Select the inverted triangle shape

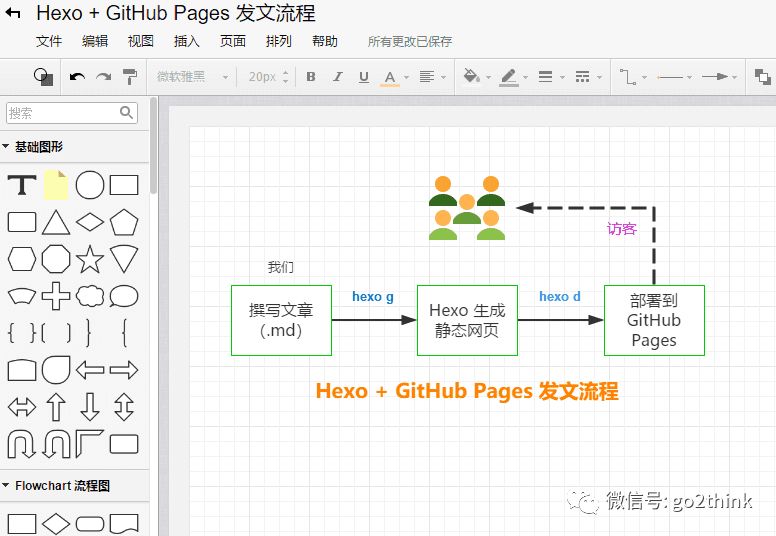[x=124, y=259]
